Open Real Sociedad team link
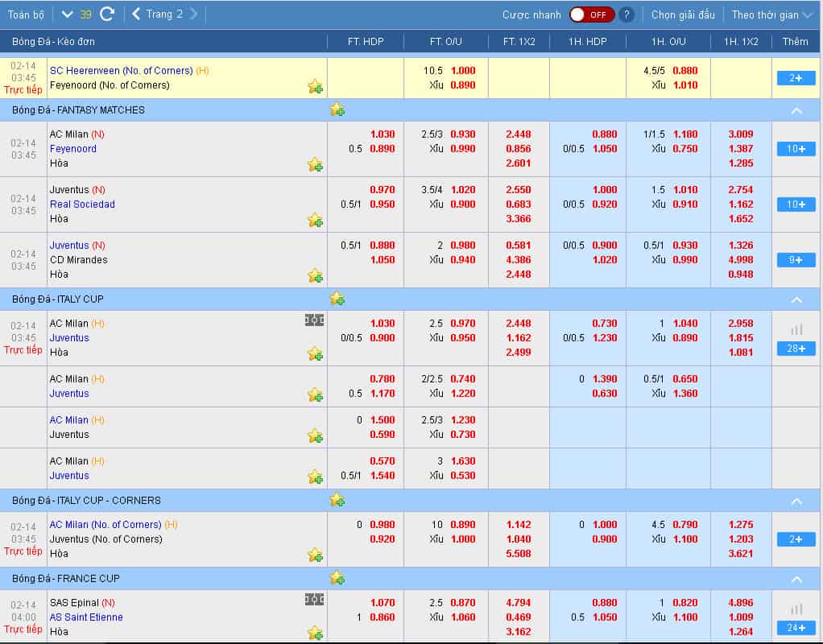Image resolution: width=823 pixels, height=644 pixels. point(82,204)
